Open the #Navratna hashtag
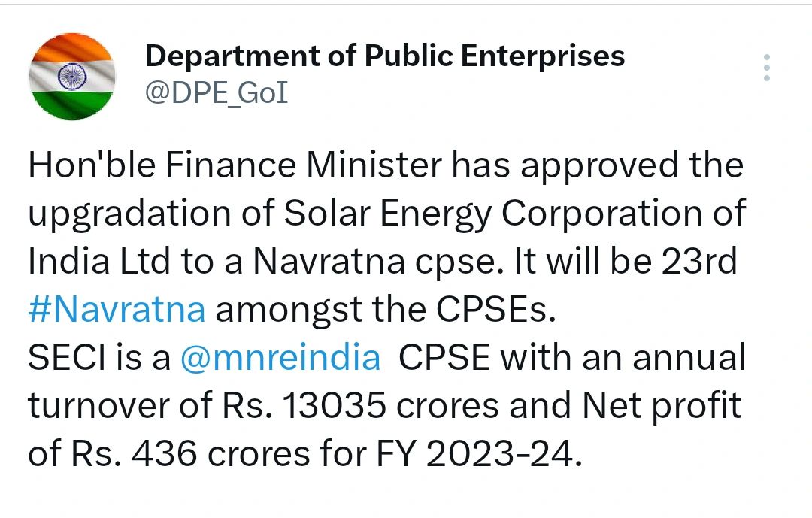Viewport: 812px width, 518px height. click(117, 310)
